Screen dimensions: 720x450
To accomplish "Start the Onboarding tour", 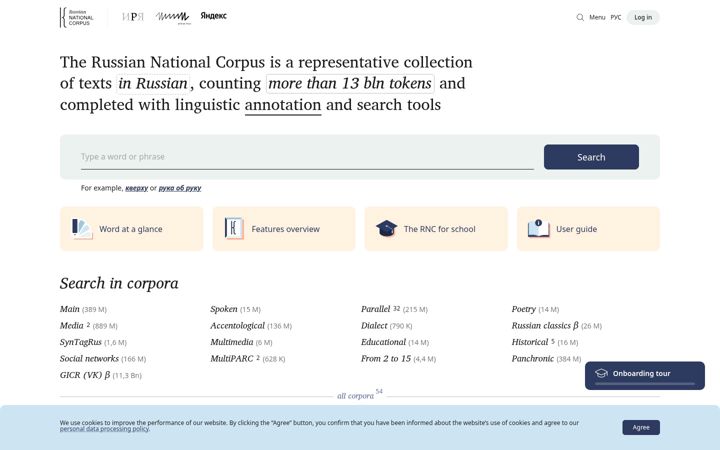I will [x=645, y=376].
